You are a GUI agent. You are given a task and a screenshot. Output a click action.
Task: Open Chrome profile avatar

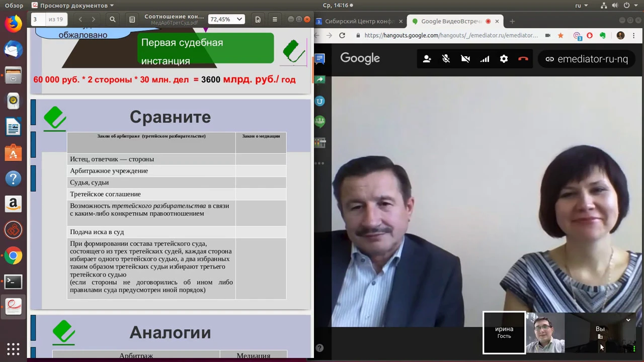pos(620,35)
